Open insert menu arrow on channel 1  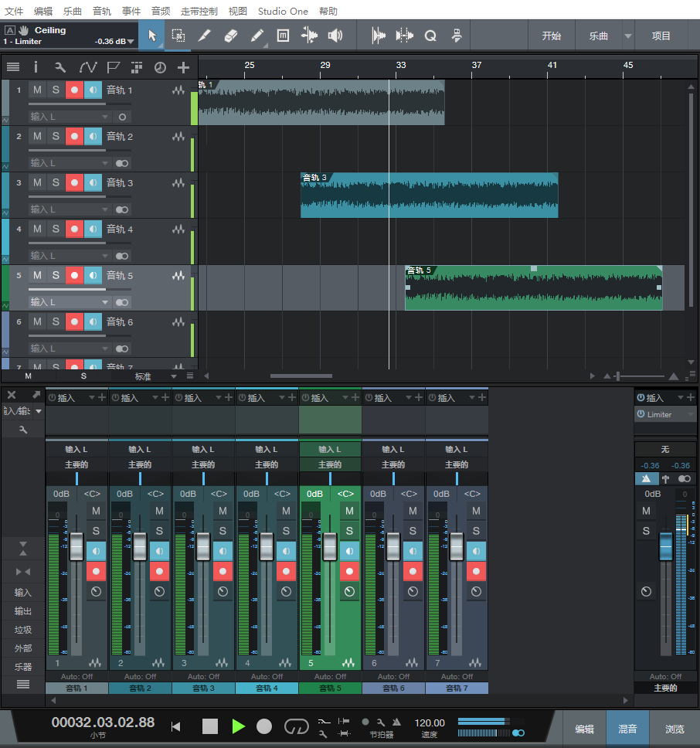point(91,397)
